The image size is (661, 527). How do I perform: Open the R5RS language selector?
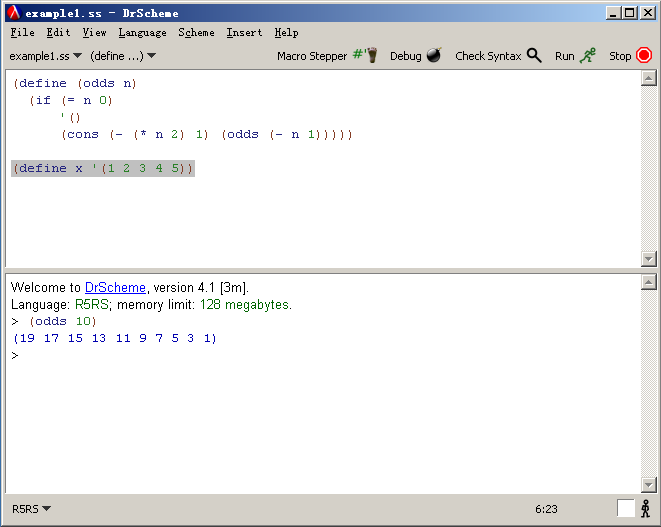click(31, 509)
